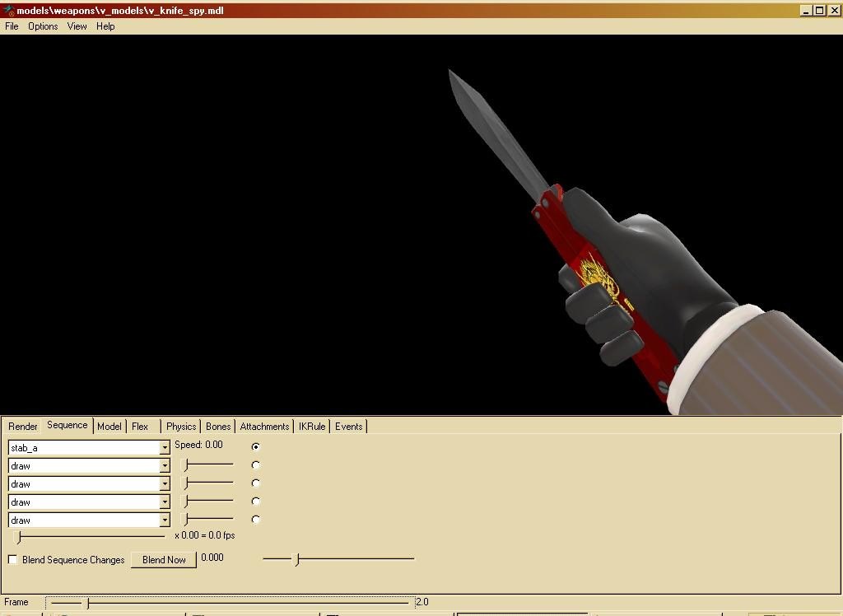Click the playback speed slider above fps label

[x=91, y=537]
